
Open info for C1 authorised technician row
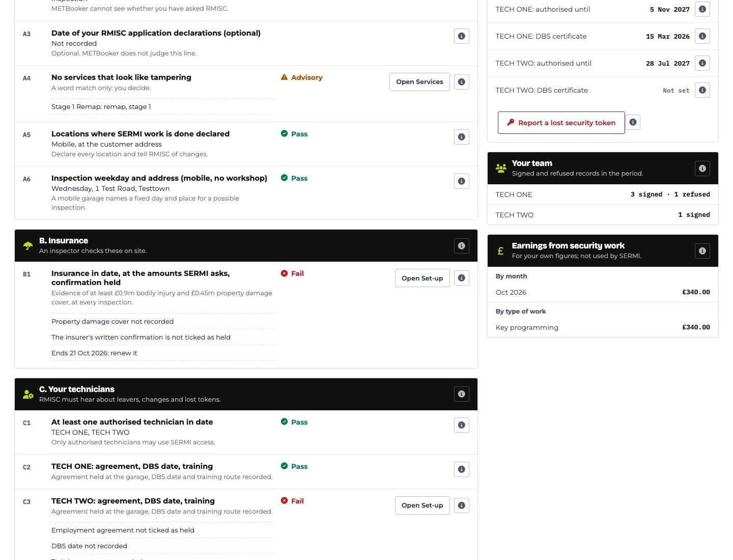coord(462,425)
